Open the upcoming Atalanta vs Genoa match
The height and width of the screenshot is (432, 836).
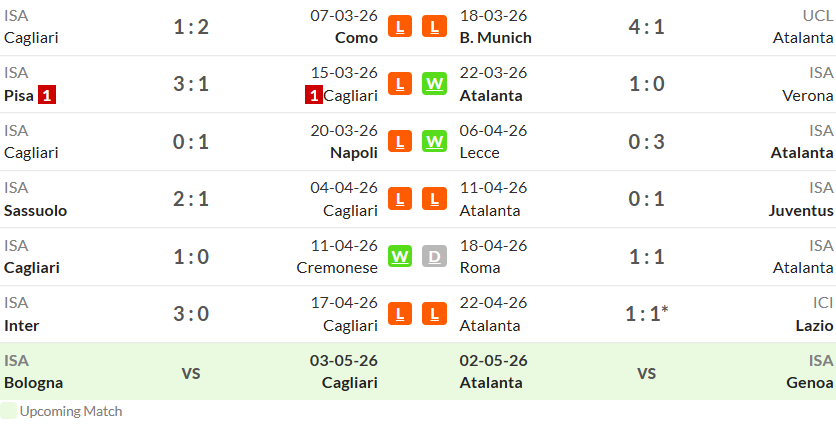pyautogui.click(x=647, y=372)
